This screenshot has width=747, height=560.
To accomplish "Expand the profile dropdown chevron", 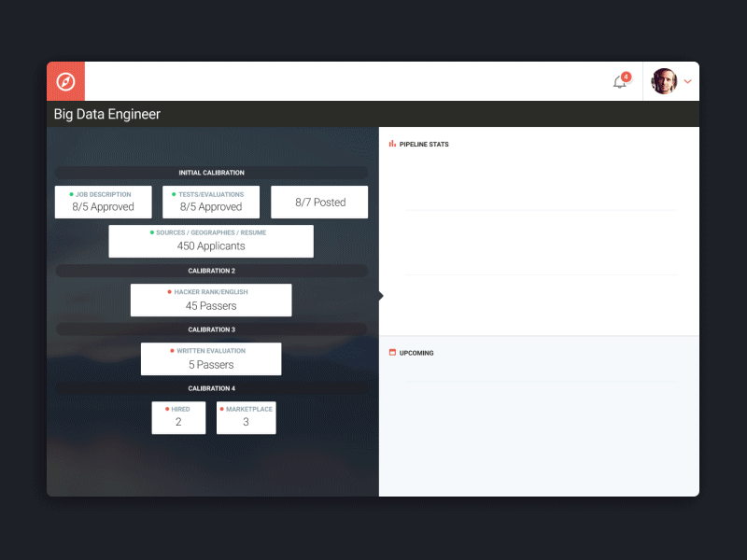I will coord(687,81).
